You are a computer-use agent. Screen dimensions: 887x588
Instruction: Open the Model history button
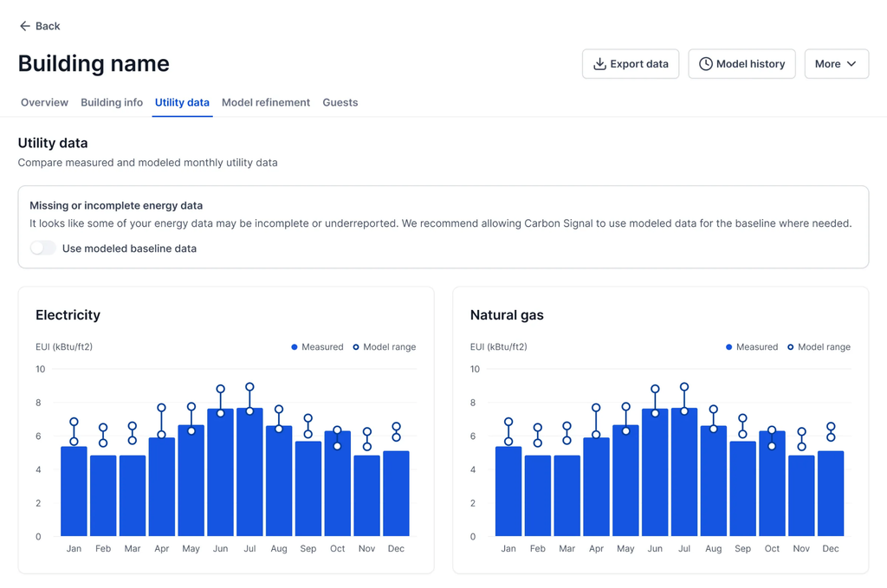click(741, 64)
